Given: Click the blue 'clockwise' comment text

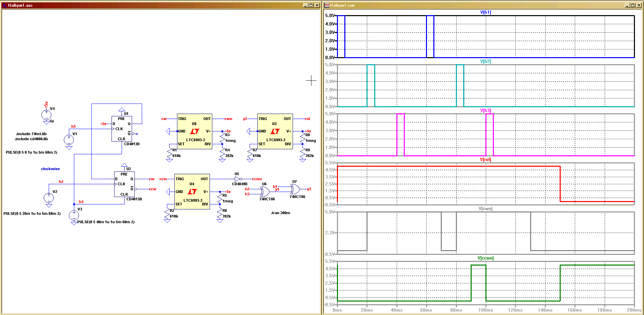Looking at the screenshot, I should point(50,169).
